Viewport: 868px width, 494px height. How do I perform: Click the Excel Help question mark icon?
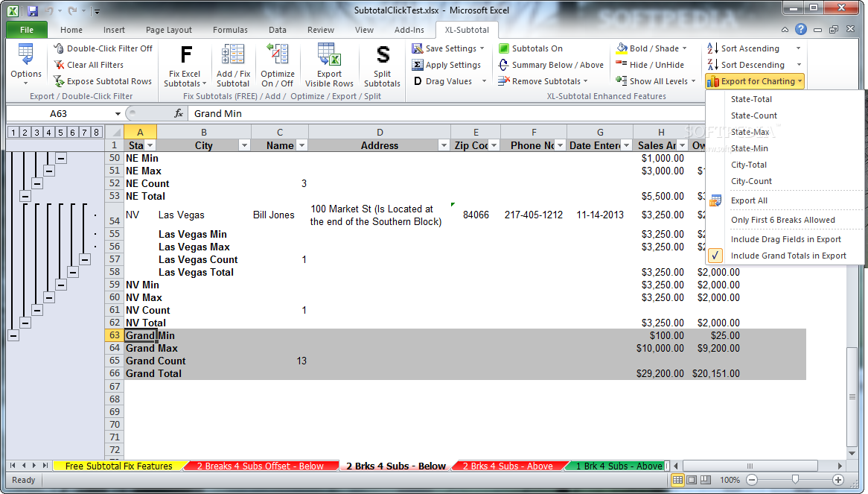(801, 29)
